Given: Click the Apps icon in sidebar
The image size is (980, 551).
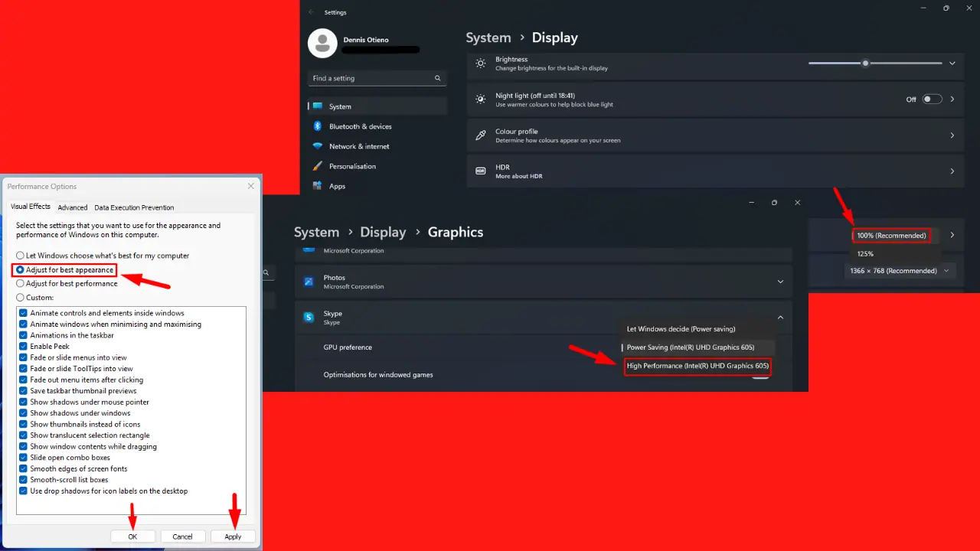Looking at the screenshot, I should coord(317,186).
